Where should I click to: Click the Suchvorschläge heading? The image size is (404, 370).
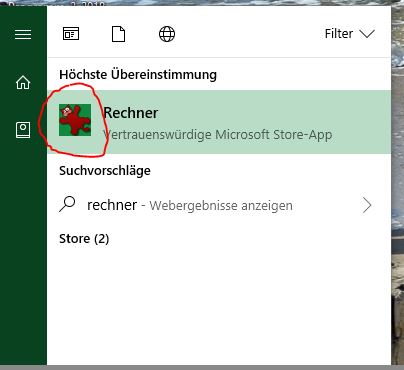tap(105, 171)
